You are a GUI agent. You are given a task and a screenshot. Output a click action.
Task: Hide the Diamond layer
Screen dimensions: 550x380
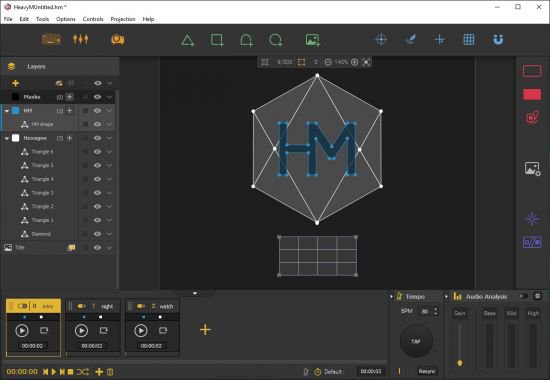coord(98,234)
